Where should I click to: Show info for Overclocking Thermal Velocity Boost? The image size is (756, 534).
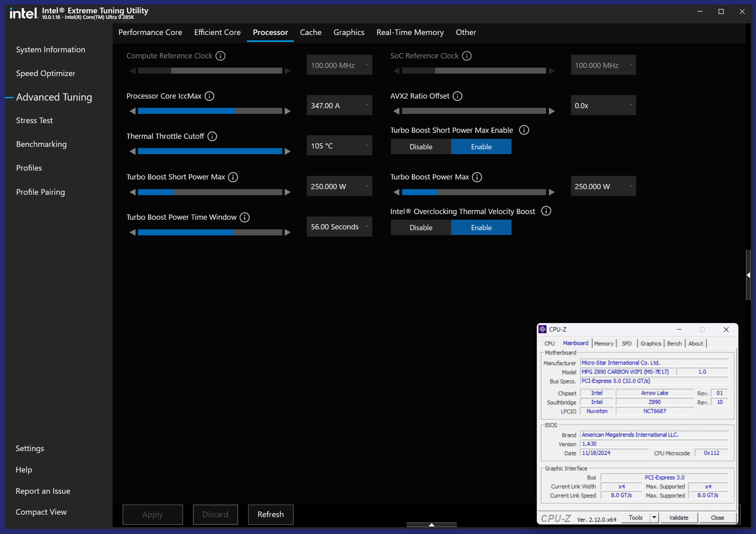point(546,211)
